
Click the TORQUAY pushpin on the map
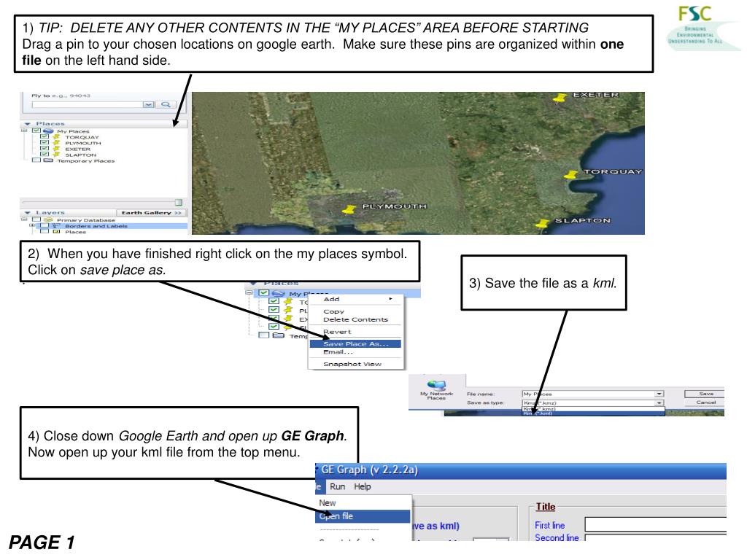coord(570,174)
